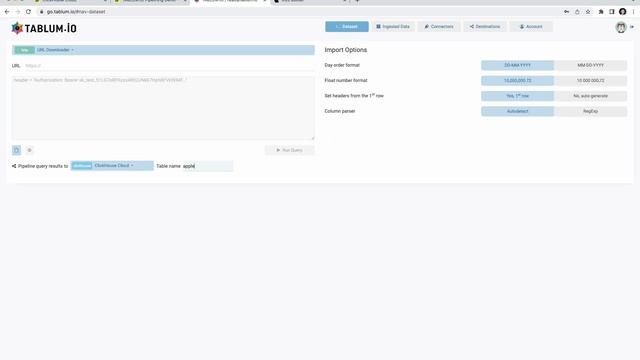Click the share icon beside Pipeline query results
The height and width of the screenshot is (360, 640).
pyautogui.click(x=14, y=166)
